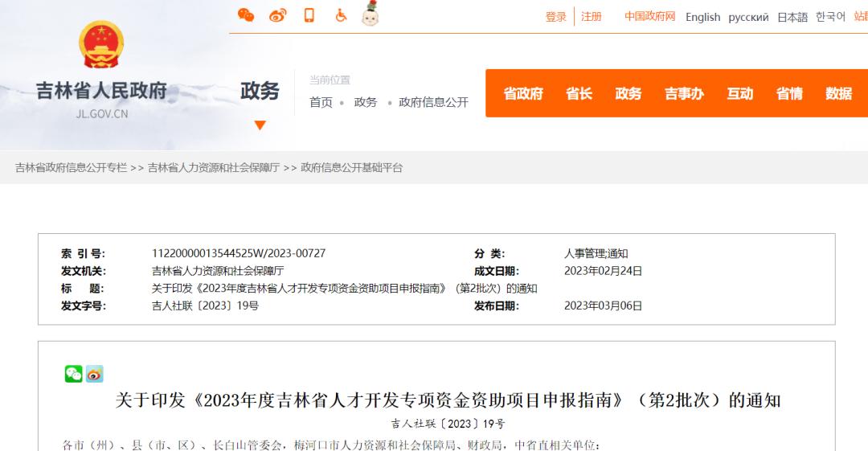Click the 发文机关 field label
This screenshot has width=868, height=451.
coord(84,271)
